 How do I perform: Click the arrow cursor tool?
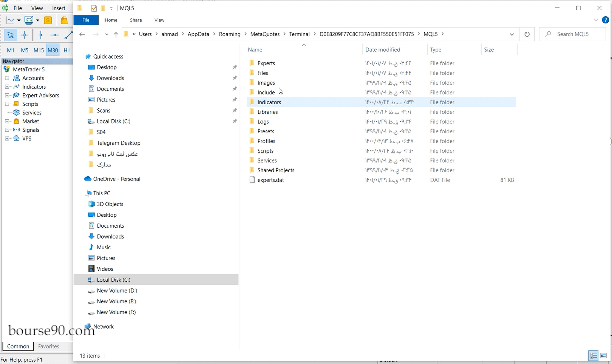(x=10, y=35)
